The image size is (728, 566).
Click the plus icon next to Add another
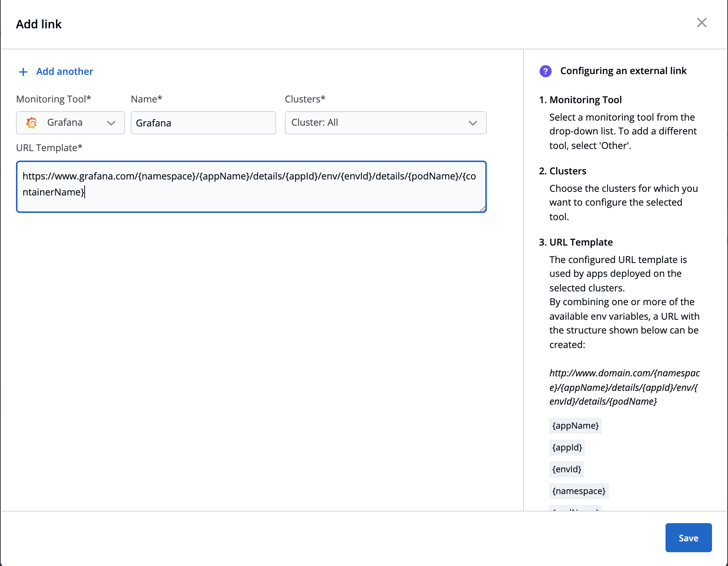tap(23, 72)
